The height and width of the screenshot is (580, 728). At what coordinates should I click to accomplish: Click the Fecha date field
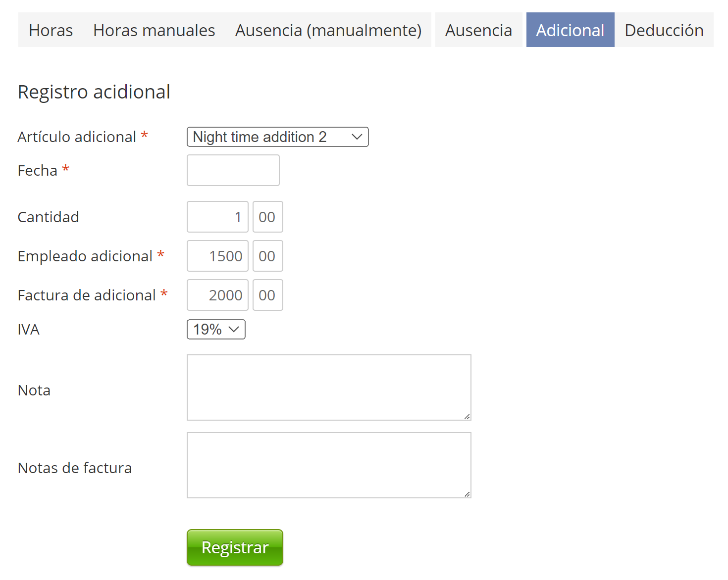(233, 170)
